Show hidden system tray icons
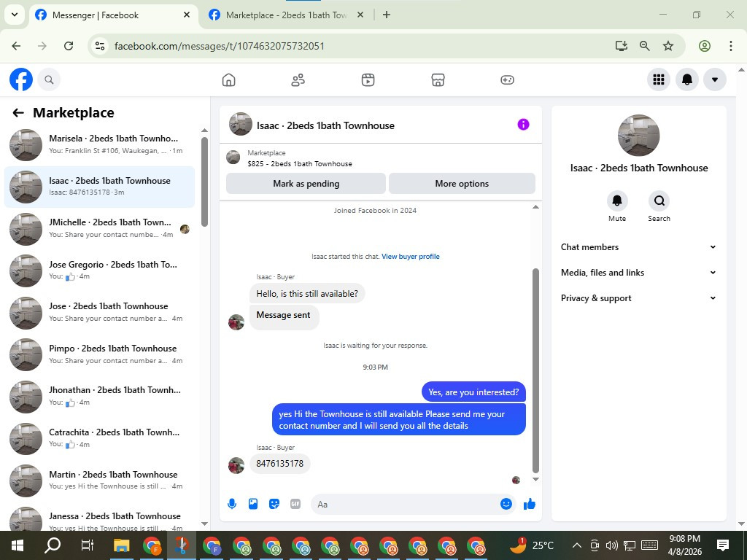This screenshot has height=560, width=747. pyautogui.click(x=576, y=545)
